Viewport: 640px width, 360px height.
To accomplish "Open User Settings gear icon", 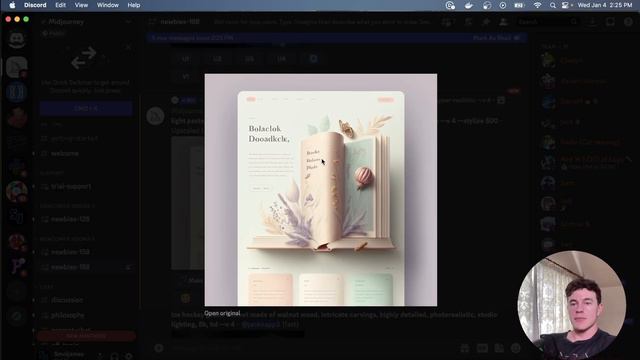I will click(129, 356).
